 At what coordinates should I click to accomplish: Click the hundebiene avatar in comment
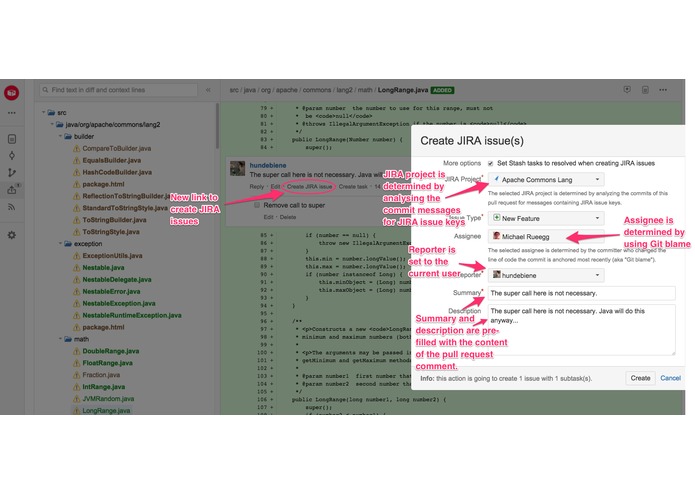click(238, 168)
